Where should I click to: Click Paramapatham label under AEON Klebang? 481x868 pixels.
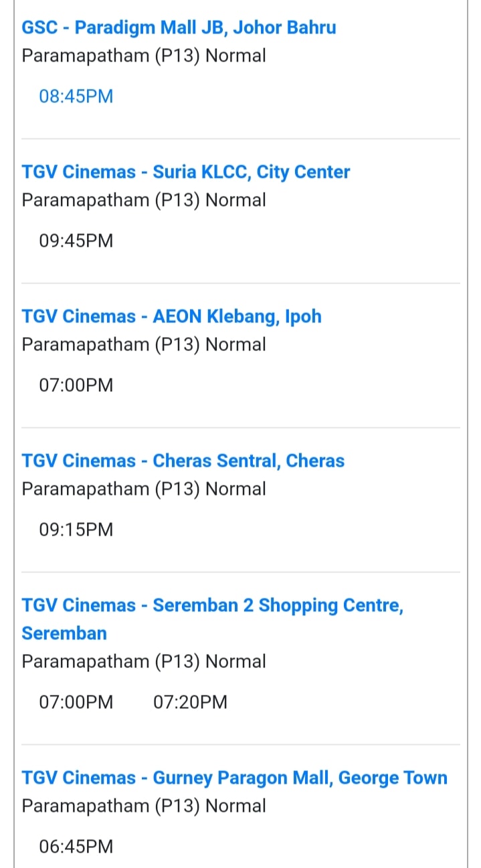point(144,345)
